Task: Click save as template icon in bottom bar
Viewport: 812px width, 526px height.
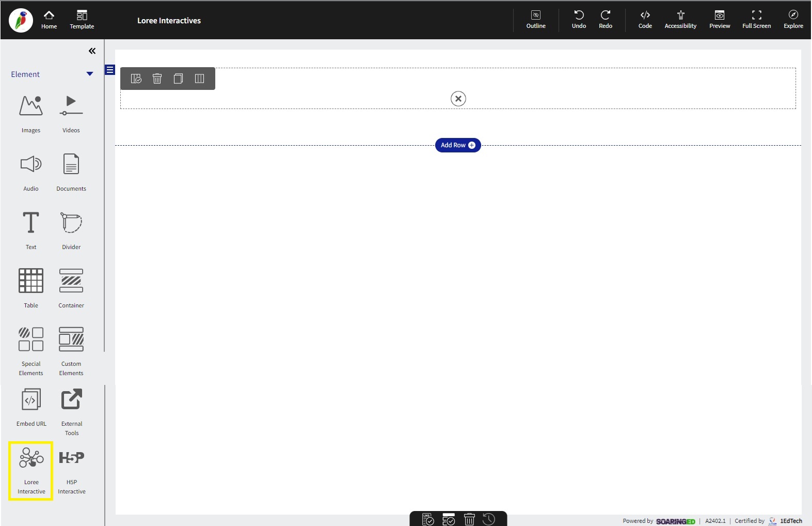Action: click(449, 519)
